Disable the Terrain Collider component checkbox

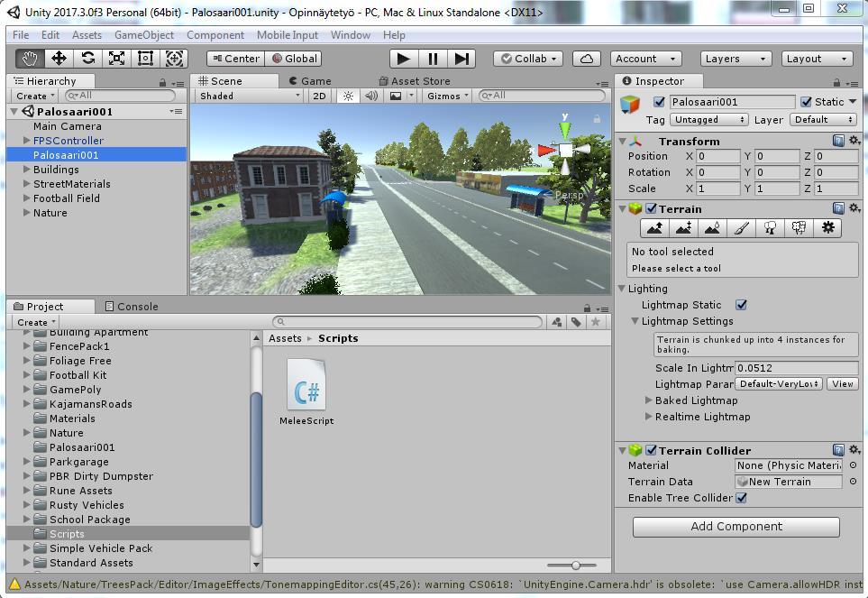point(651,450)
